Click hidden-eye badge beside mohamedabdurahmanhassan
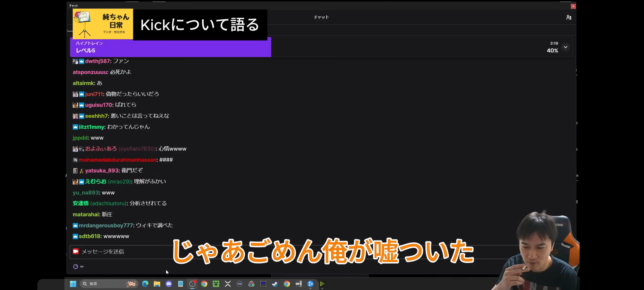The width and height of the screenshot is (644, 290). coord(75,160)
